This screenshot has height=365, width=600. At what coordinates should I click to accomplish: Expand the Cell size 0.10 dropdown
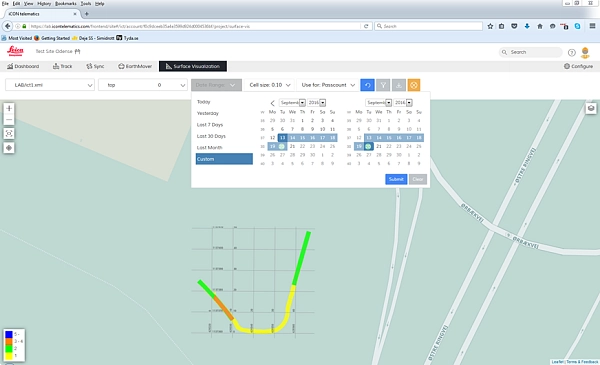(269, 85)
